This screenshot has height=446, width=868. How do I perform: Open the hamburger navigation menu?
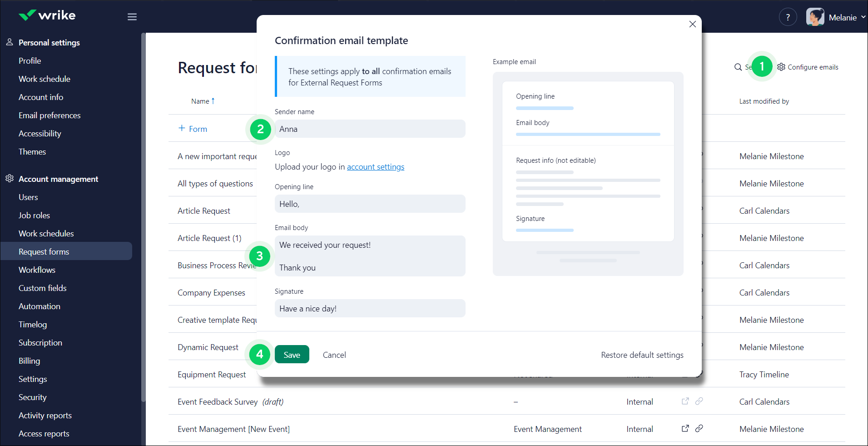point(132,17)
